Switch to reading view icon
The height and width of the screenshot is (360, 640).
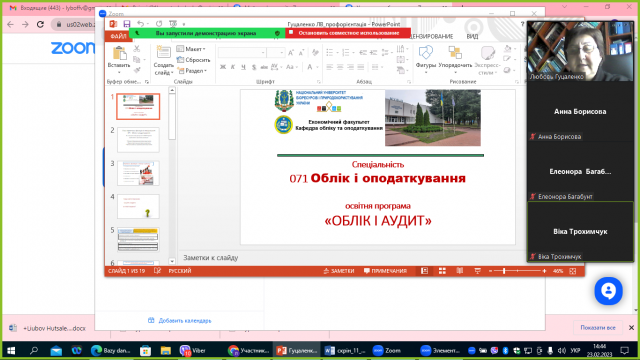point(460,271)
